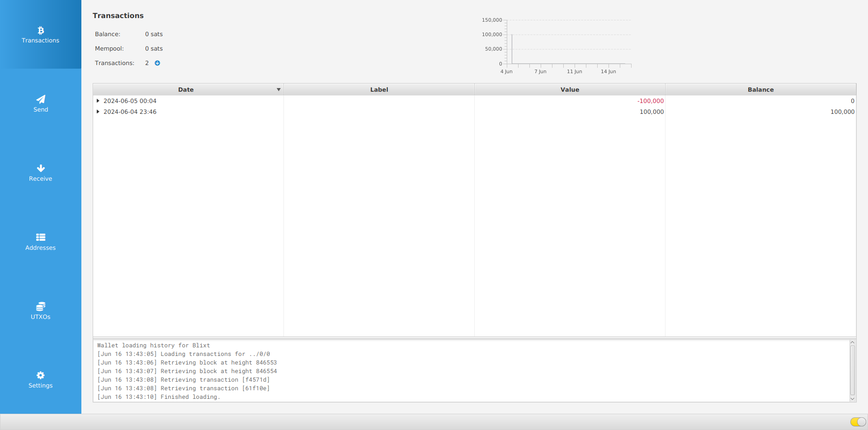Open the Settings gear icon
This screenshot has height=430, width=868.
tap(41, 375)
